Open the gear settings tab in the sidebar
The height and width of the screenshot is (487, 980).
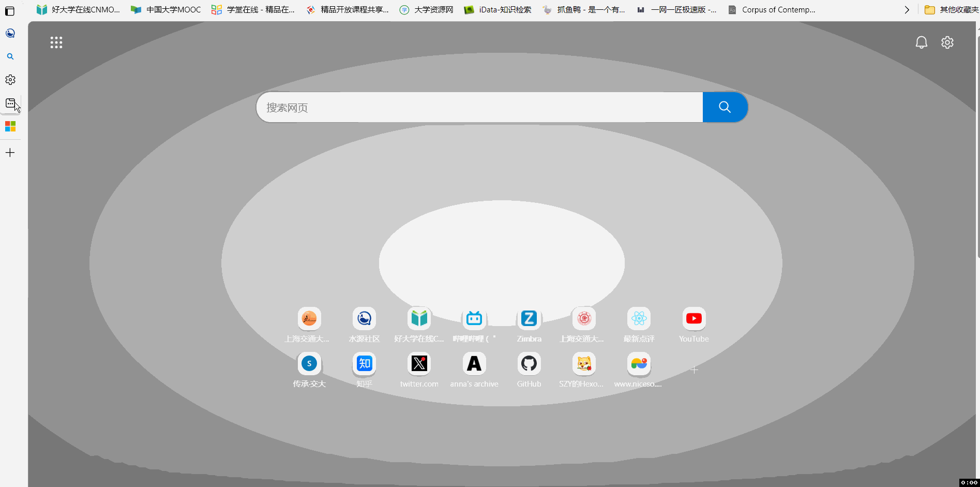pyautogui.click(x=10, y=80)
